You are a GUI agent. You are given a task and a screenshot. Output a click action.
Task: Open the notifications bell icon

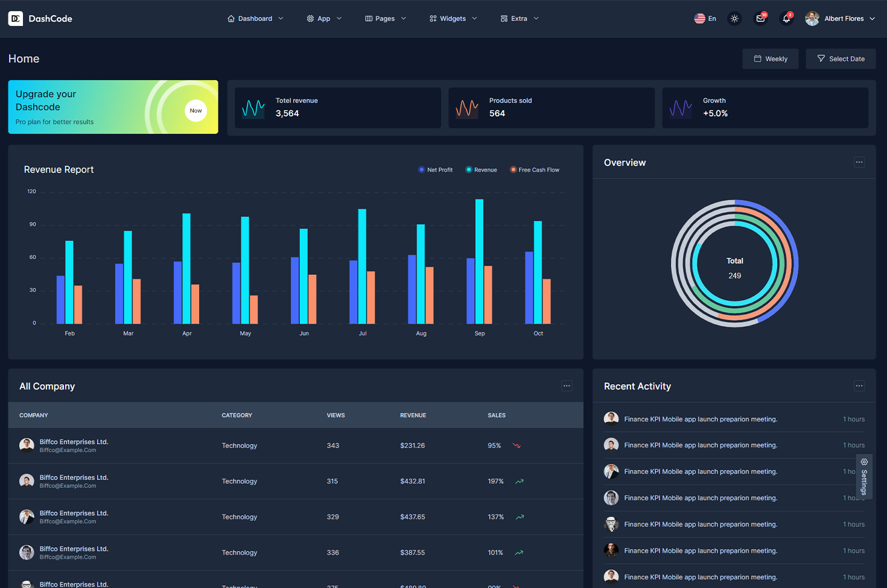786,19
